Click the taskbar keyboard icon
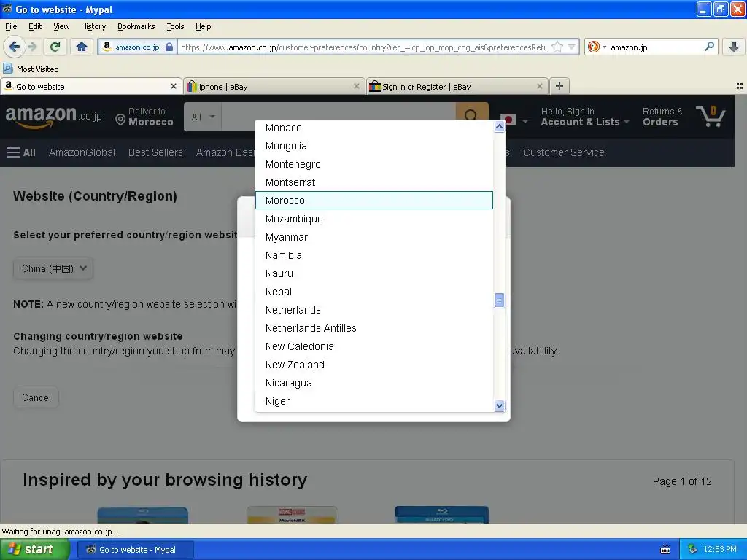Viewport: 747px width, 560px height. (665, 550)
